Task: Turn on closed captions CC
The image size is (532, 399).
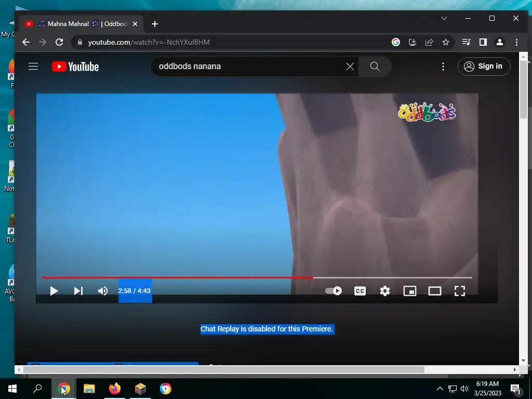Action: click(x=360, y=291)
